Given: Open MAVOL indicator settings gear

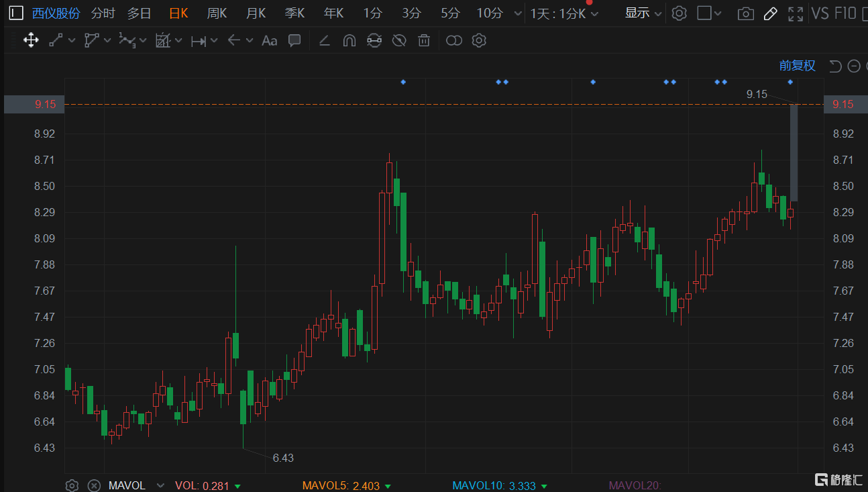Looking at the screenshot, I should click(72, 485).
